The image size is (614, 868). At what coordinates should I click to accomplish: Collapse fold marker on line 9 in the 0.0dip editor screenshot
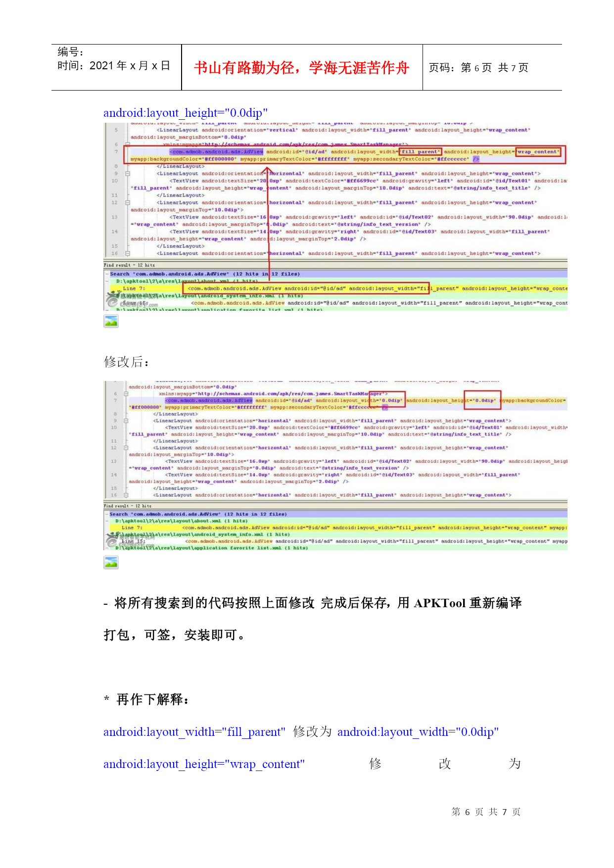(126, 421)
